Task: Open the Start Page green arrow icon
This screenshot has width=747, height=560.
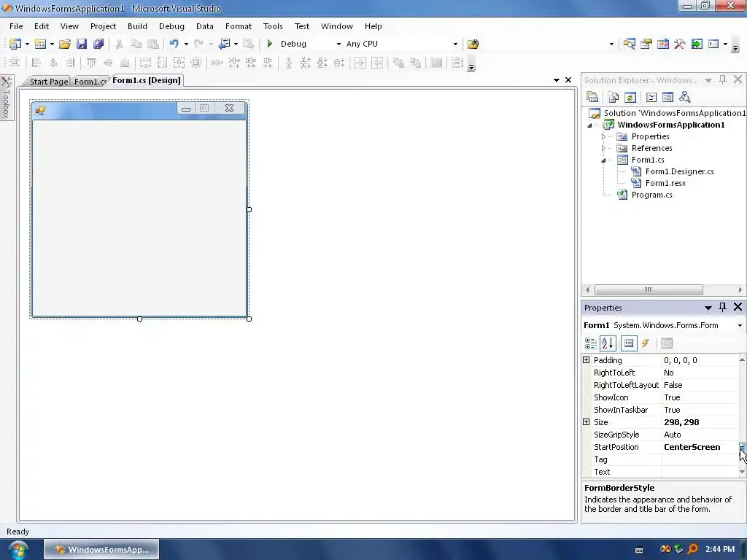Action: coord(697,44)
